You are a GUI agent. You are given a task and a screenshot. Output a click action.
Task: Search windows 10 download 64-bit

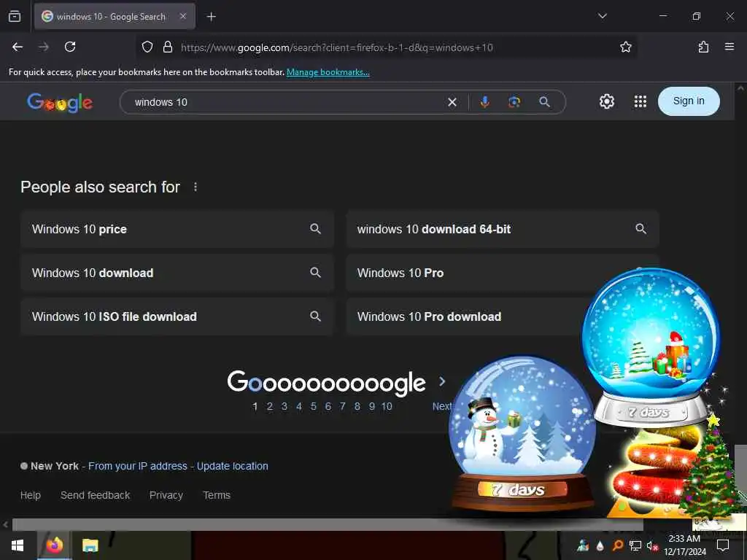pyautogui.click(x=502, y=229)
